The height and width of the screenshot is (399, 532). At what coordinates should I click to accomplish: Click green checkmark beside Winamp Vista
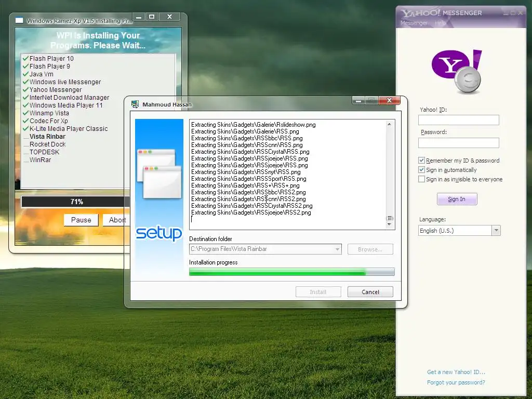tap(25, 113)
